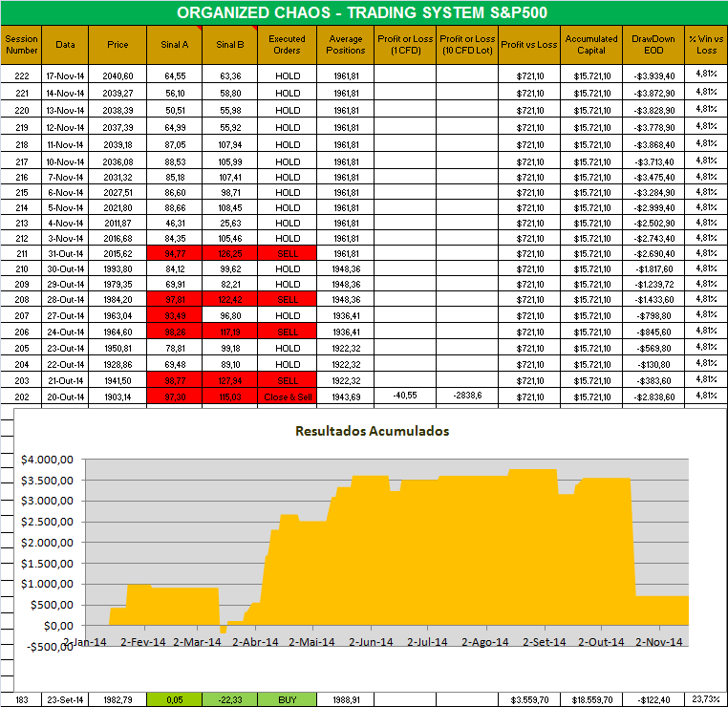Viewport: 728px width, 707px height.
Task: Select drawdown cell '-$2.838,60'
Action: point(653,396)
